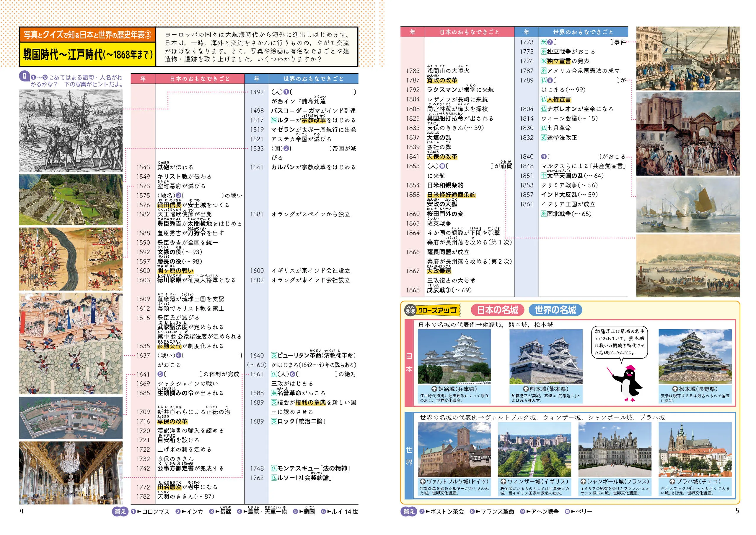Click the arrow icon beside ヴァルトブルク城(ドイツ)

tap(423, 482)
